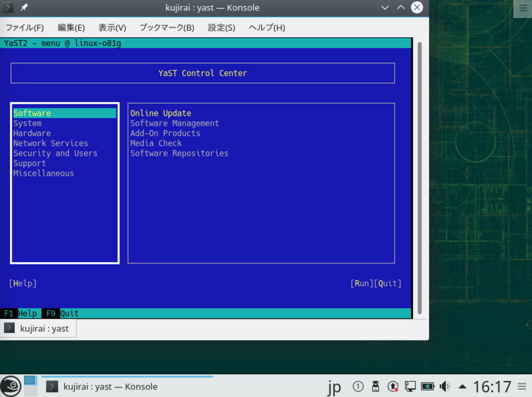Click the jp keyboard layout indicator
Viewport: 532px width, 397px height.
point(334,387)
